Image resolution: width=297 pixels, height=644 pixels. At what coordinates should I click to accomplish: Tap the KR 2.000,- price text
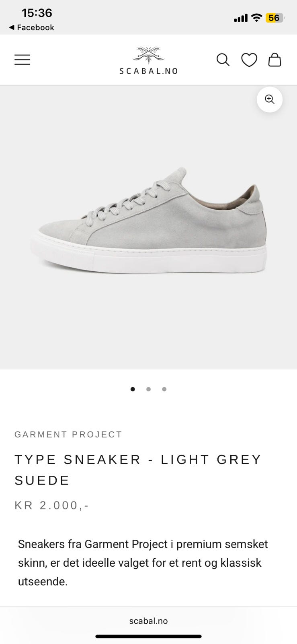[x=52, y=505]
